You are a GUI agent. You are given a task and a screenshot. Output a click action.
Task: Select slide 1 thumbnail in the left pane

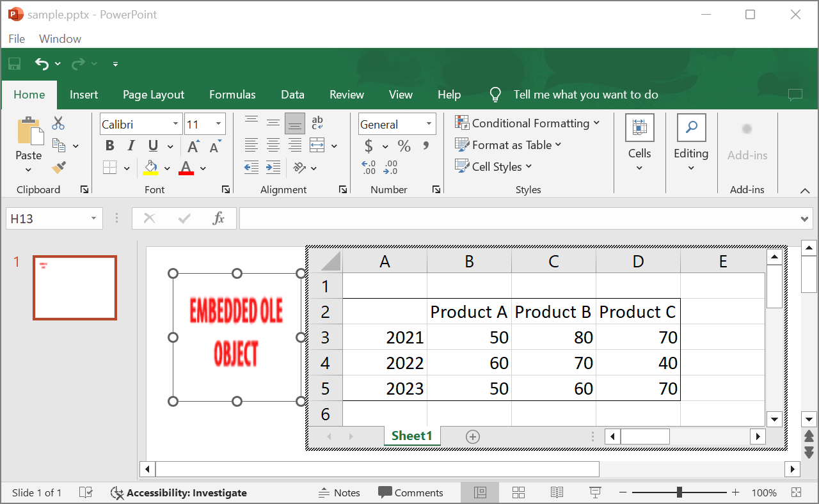pyautogui.click(x=74, y=287)
